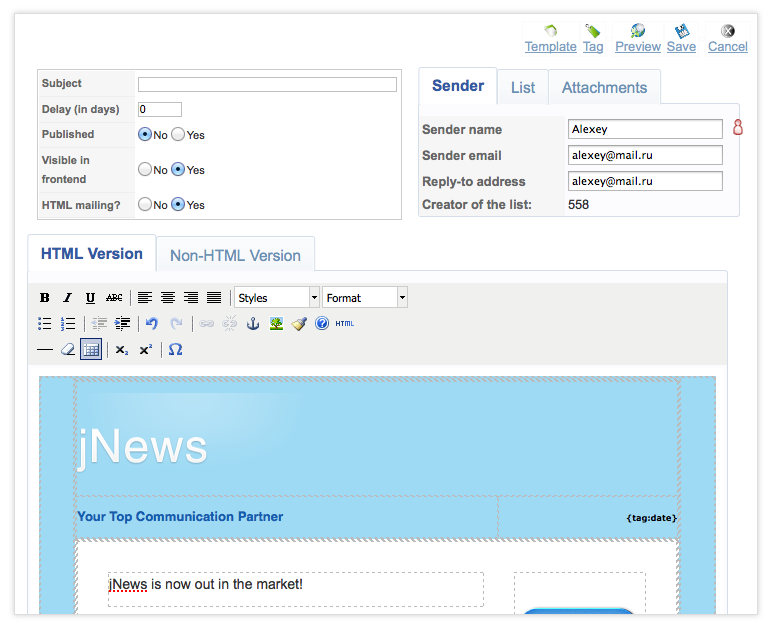Clean up messy code with broom icon
The height and width of the screenshot is (625, 771).
tap(299, 324)
